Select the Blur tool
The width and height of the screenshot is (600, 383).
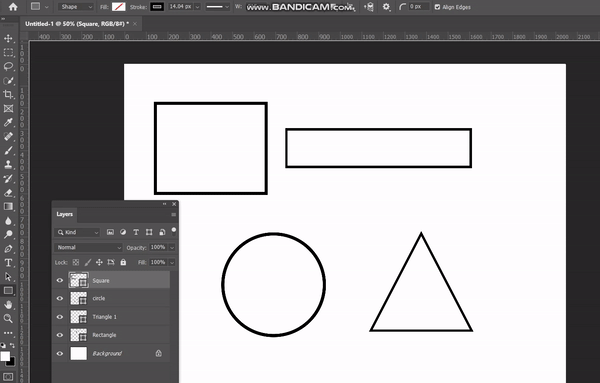click(8, 221)
